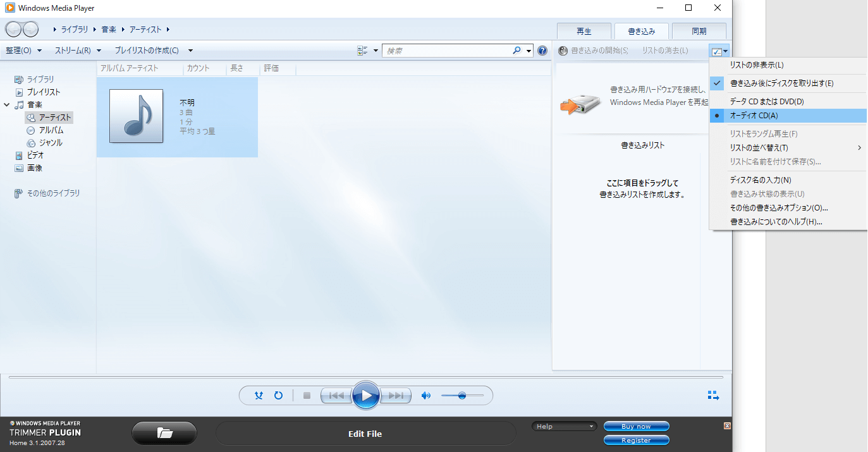This screenshot has height=452, width=868.
Task: Open the view options icon beside search
Action: click(362, 51)
